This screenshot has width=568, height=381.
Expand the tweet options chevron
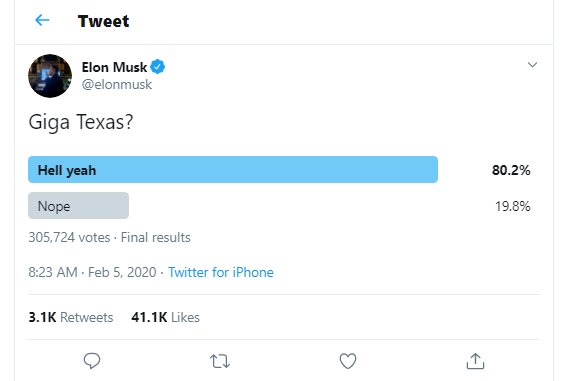point(532,65)
